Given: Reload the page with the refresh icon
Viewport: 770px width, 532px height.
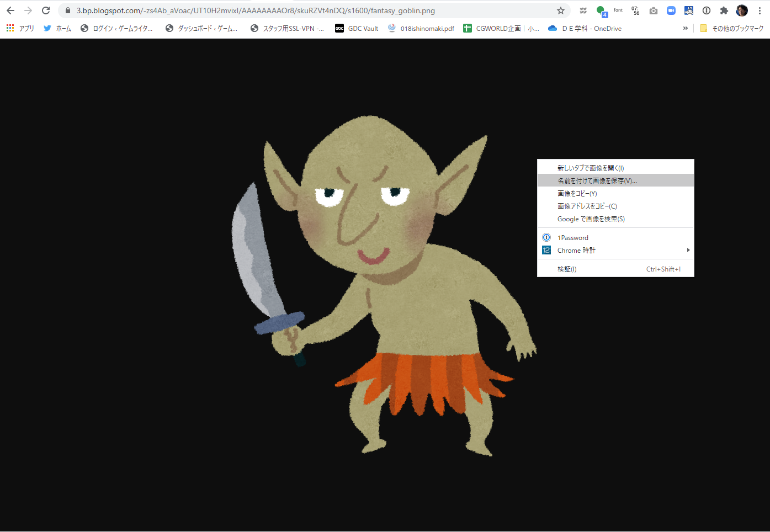Looking at the screenshot, I should [46, 10].
